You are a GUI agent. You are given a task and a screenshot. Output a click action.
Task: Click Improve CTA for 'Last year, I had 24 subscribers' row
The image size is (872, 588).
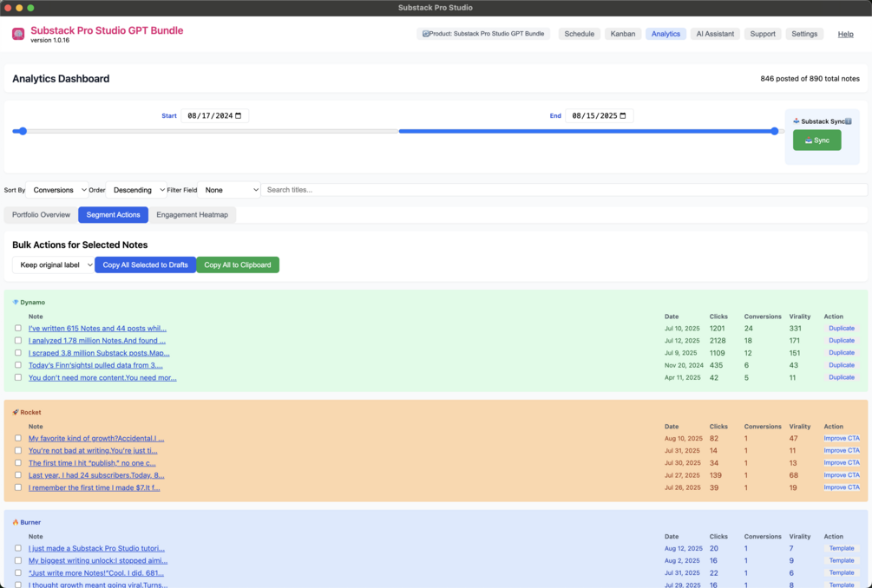[x=841, y=475]
